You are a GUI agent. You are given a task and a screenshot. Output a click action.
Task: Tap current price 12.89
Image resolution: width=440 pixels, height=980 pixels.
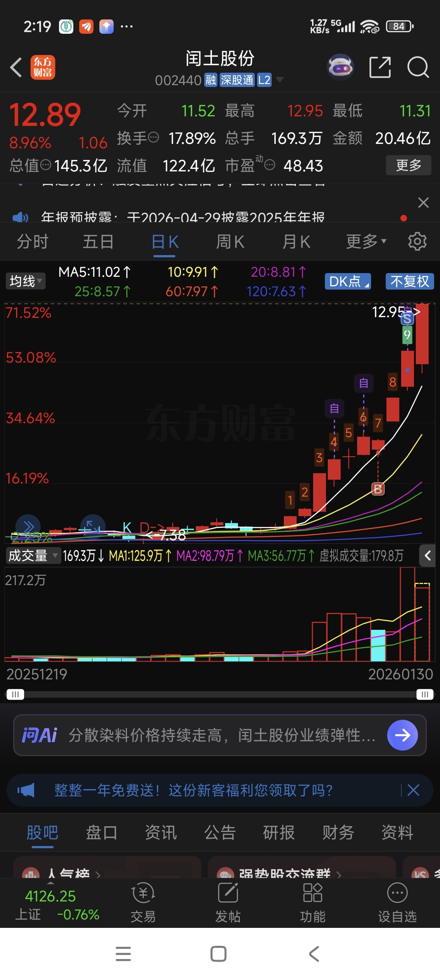pos(45,115)
